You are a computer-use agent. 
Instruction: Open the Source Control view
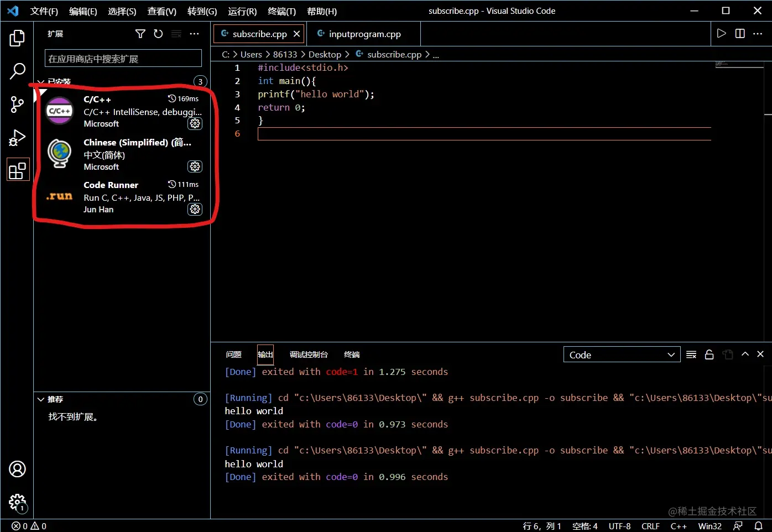tap(17, 104)
